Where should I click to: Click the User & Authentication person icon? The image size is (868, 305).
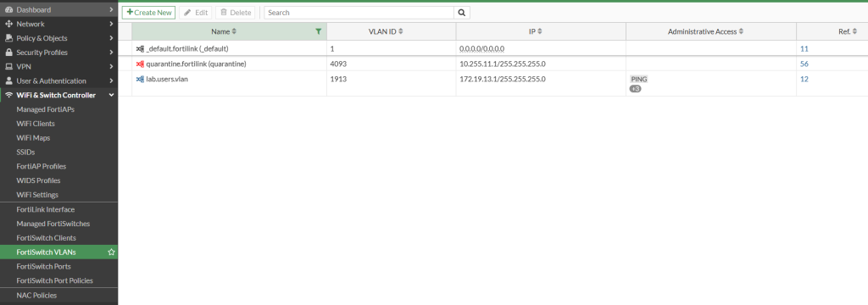pos(8,80)
